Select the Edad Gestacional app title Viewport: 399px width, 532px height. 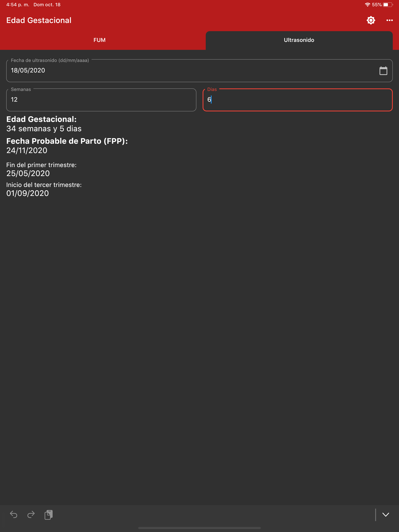39,20
